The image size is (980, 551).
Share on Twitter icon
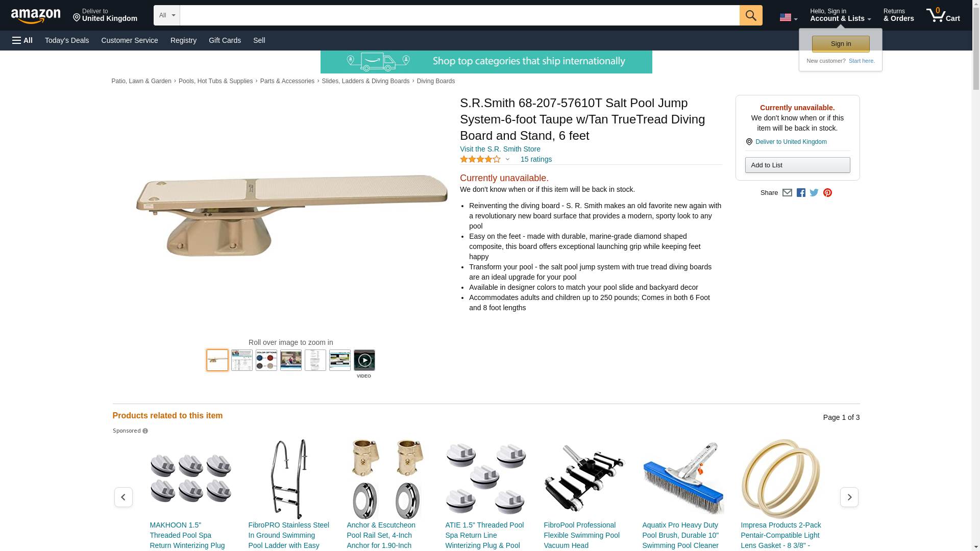pyautogui.click(x=814, y=193)
